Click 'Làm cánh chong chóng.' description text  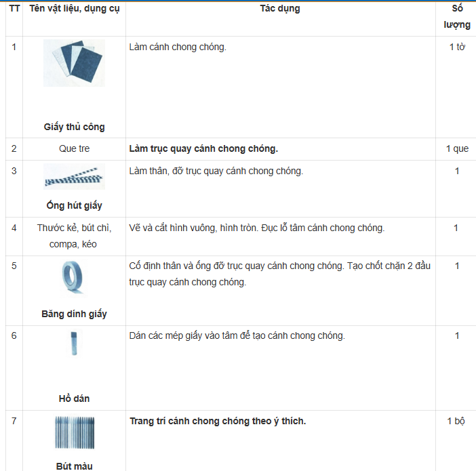[x=178, y=47]
